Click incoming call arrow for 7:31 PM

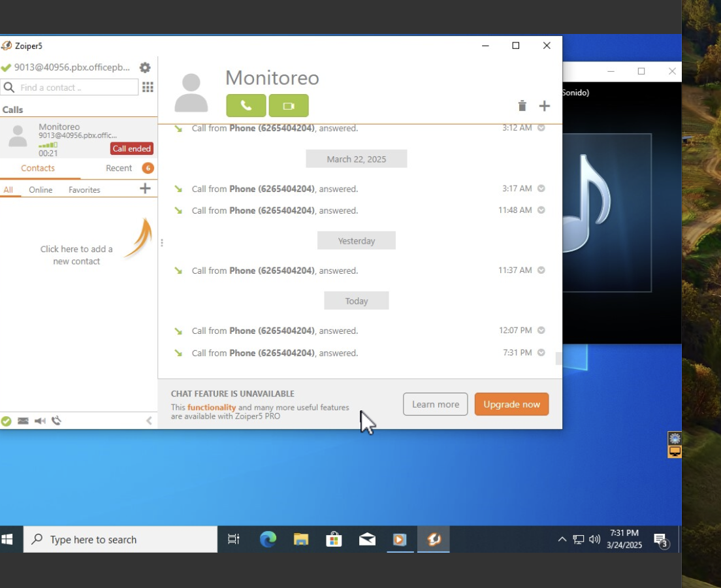coord(178,353)
